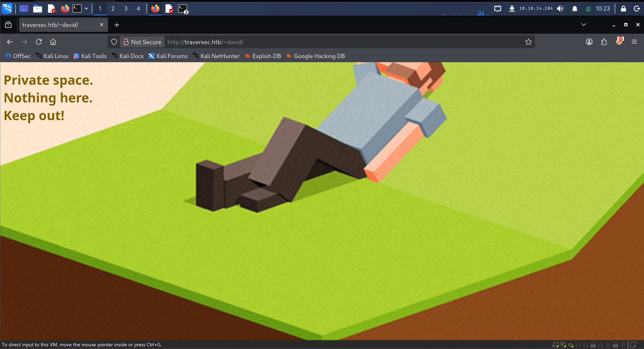The height and width of the screenshot is (349, 644).
Task: Open OffSec bookmark
Action: coord(18,56)
